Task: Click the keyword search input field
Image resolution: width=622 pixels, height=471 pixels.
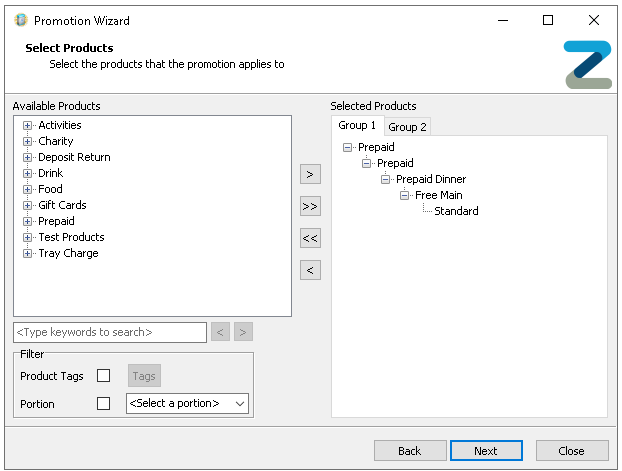Action: [110, 332]
